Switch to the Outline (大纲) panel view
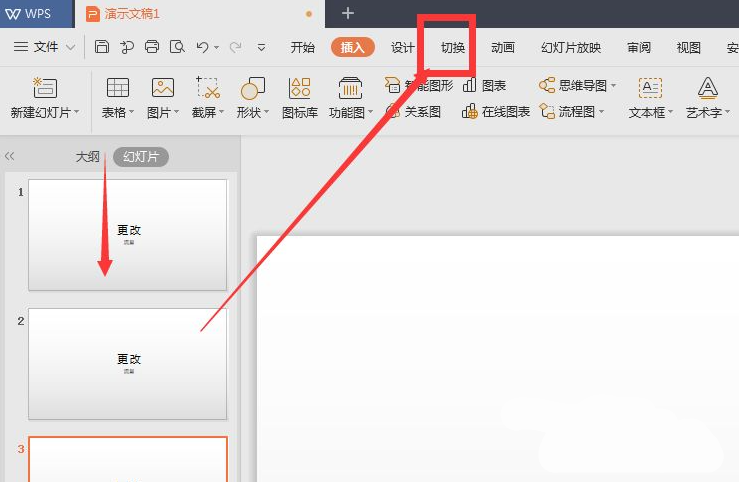 click(x=88, y=156)
